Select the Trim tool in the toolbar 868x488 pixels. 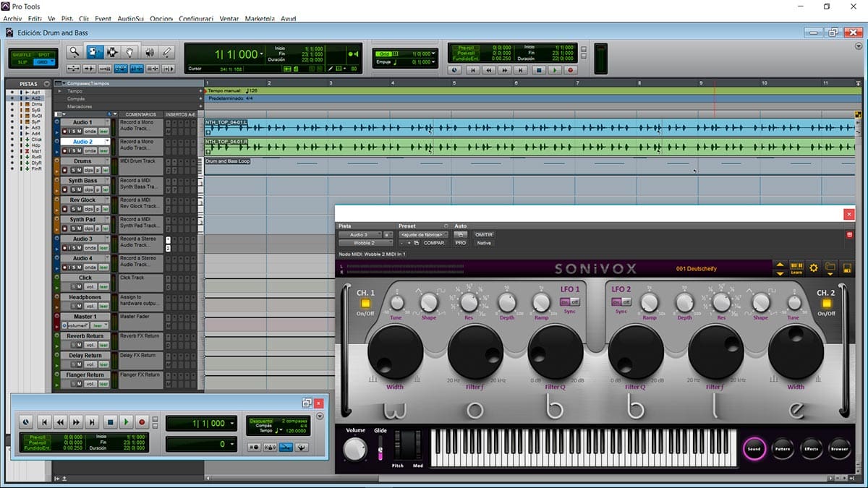point(94,52)
